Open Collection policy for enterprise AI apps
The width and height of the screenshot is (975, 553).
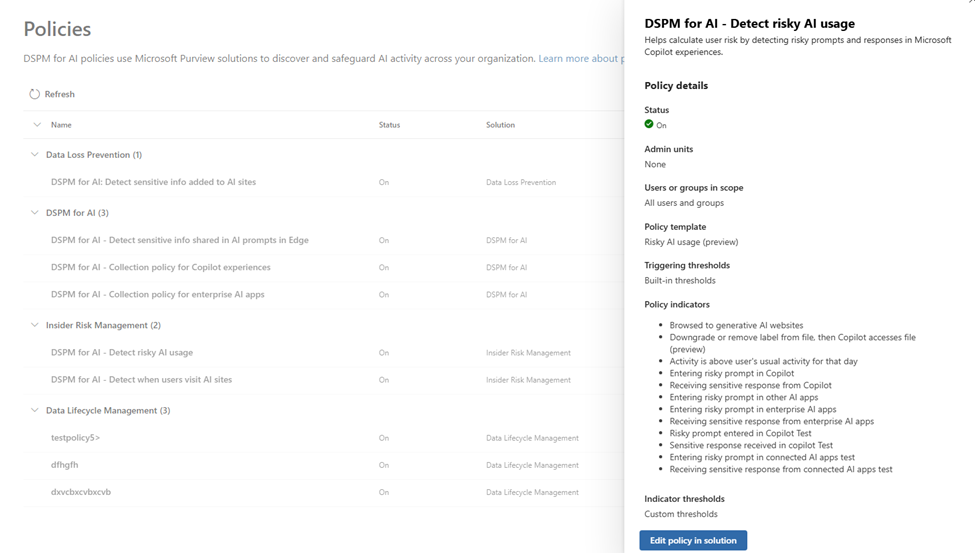[x=157, y=294]
